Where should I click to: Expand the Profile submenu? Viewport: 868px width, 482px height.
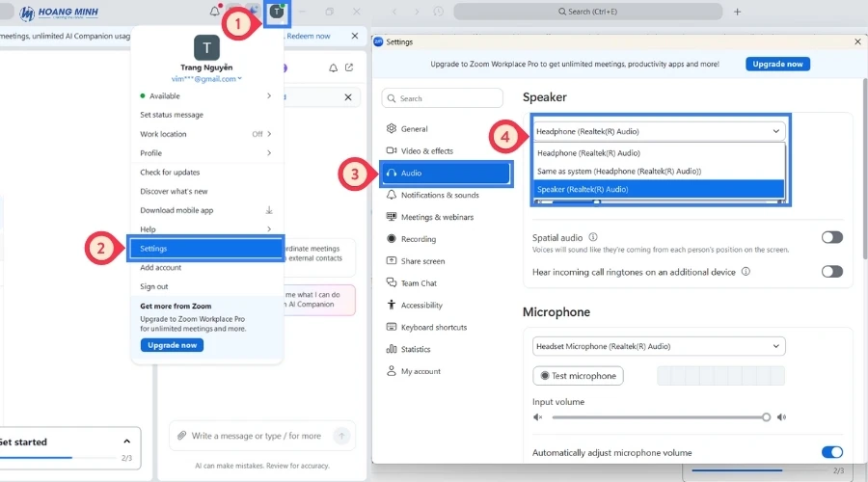pyautogui.click(x=269, y=152)
